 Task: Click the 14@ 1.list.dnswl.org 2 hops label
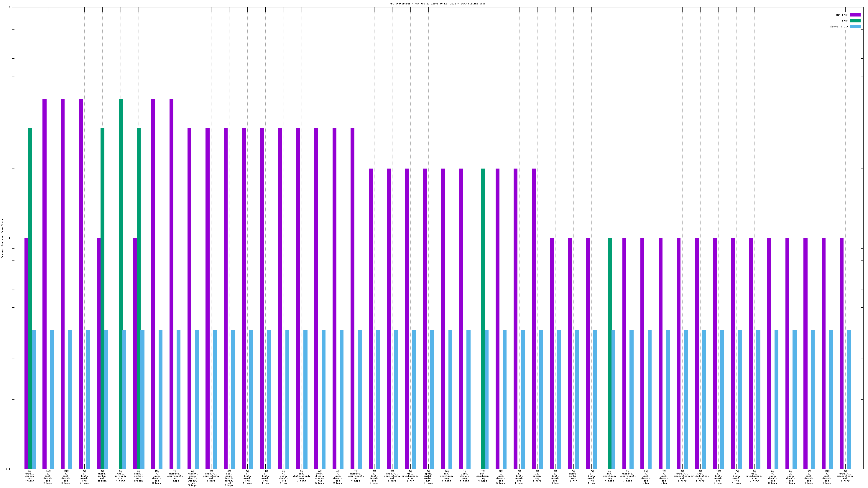tap(48, 477)
